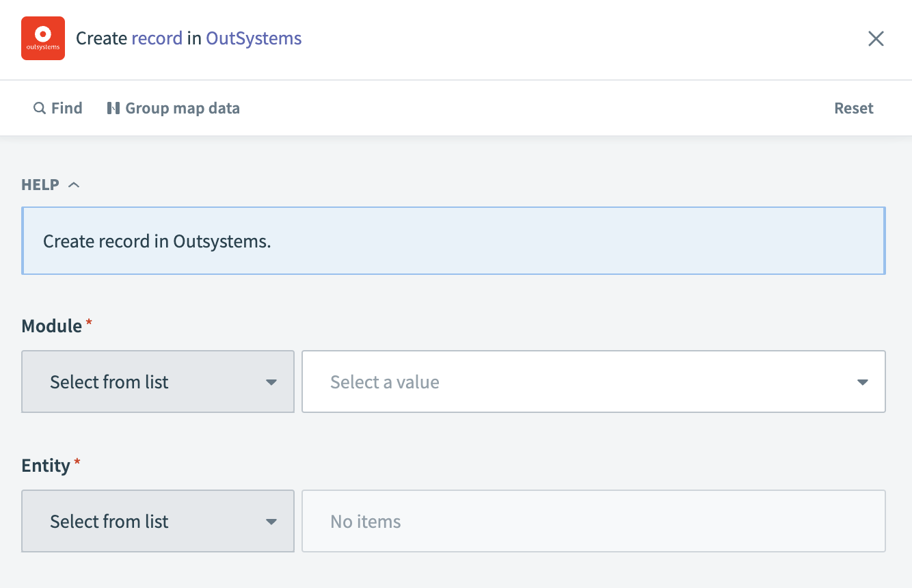Click the Entity No items field
Image resolution: width=912 pixels, height=588 pixels.
[x=593, y=522]
